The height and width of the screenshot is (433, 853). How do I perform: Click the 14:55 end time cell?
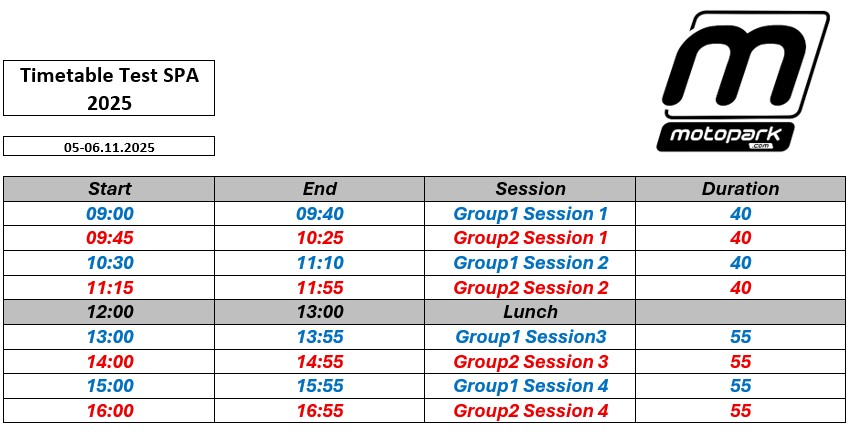(x=319, y=361)
